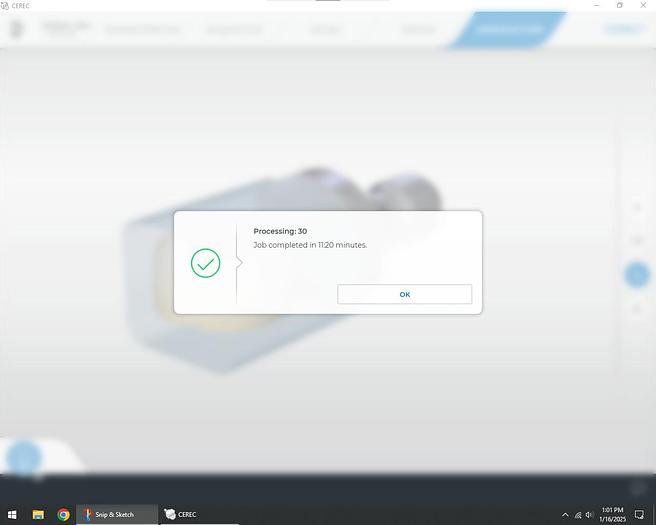Open the clock showing 1:01 PM
This screenshot has height=525, width=656.
tap(612, 514)
